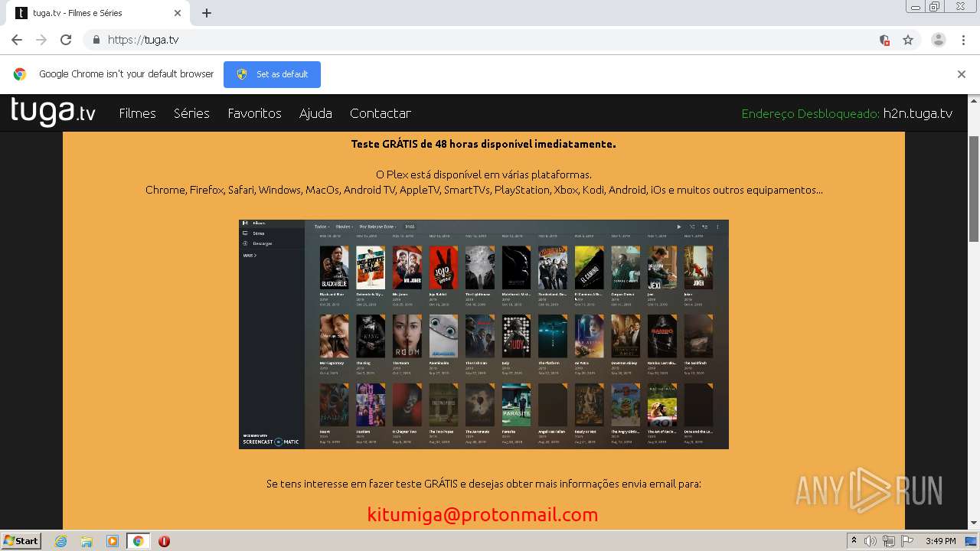Screen dimensions: 980x551
Task: Open the red Opera icon in the taskbar
Action: [164, 541]
